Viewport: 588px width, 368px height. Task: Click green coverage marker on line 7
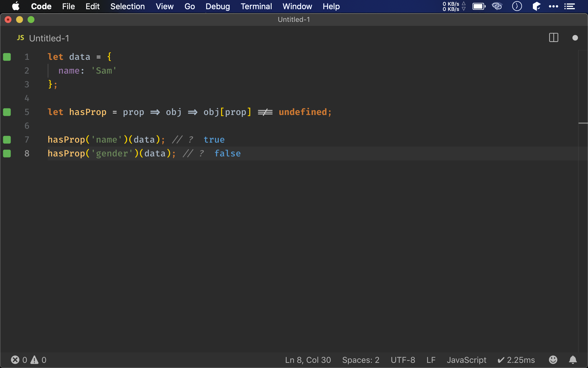tap(7, 140)
